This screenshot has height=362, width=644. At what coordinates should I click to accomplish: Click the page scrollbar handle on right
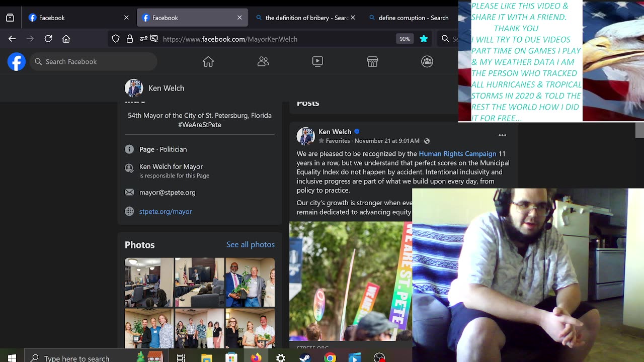pyautogui.click(x=639, y=130)
